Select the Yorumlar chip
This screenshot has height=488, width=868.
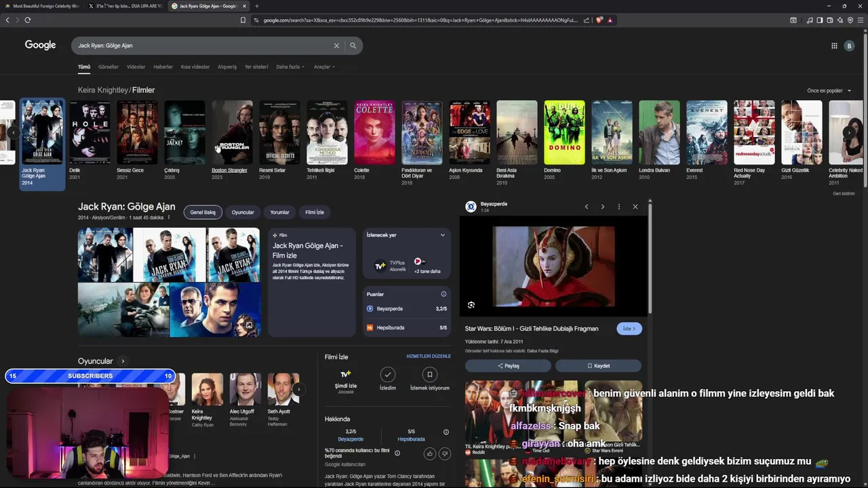pyautogui.click(x=280, y=212)
